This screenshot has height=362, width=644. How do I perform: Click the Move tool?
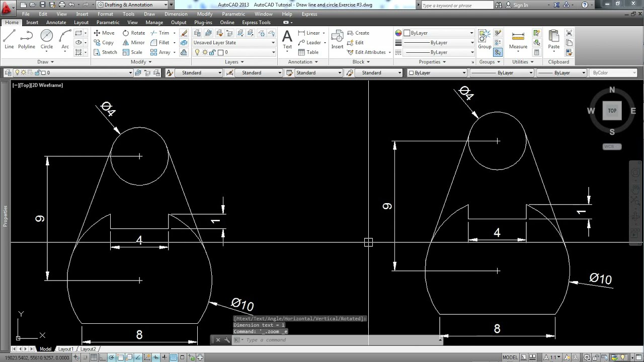click(104, 33)
